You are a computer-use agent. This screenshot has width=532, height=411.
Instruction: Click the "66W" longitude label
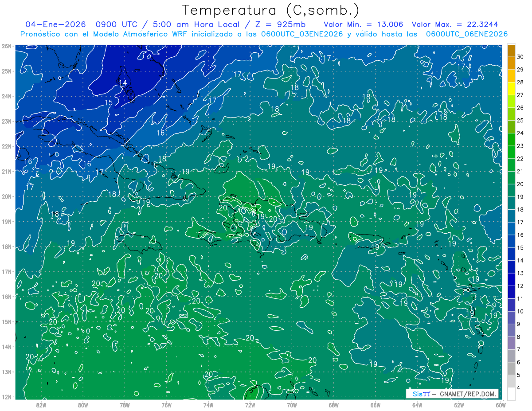(x=376, y=405)
